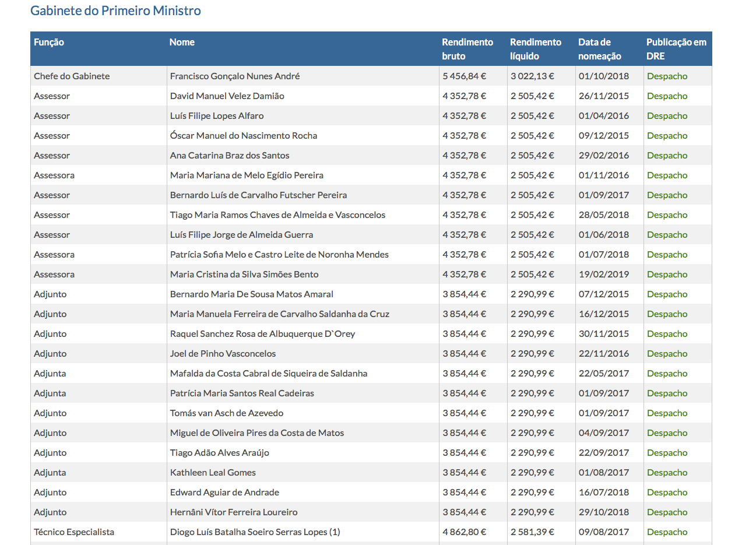756x545 pixels.
Task: Select the Nome column header
Action: [182, 42]
